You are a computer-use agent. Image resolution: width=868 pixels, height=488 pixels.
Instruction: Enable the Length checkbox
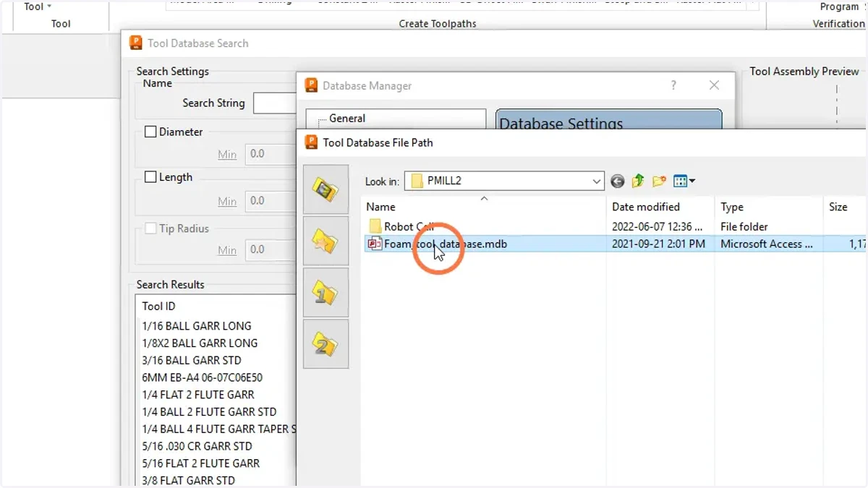(x=150, y=177)
